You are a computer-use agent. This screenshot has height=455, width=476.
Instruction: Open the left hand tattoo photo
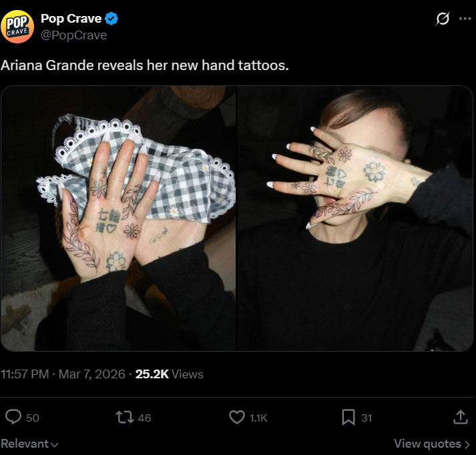pos(119,218)
